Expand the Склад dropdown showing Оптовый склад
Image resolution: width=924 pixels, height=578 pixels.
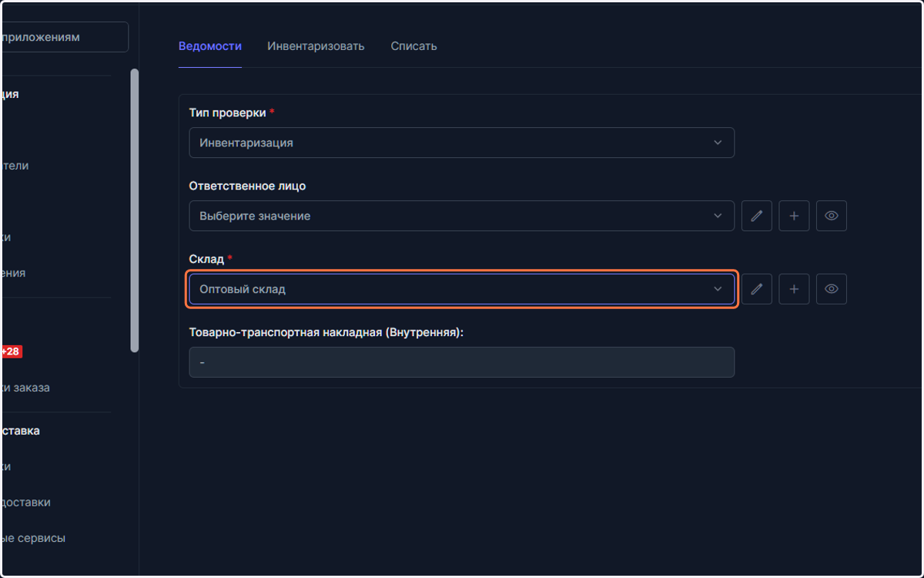(462, 289)
